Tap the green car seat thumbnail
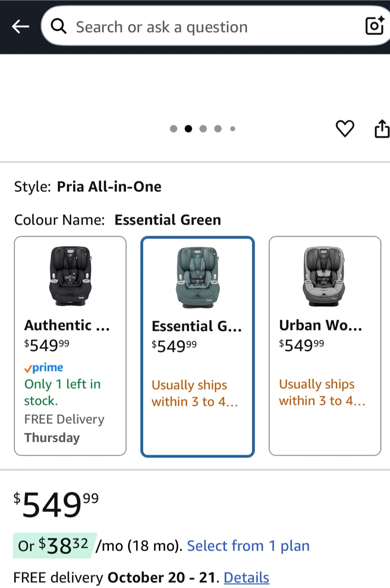 [198, 277]
